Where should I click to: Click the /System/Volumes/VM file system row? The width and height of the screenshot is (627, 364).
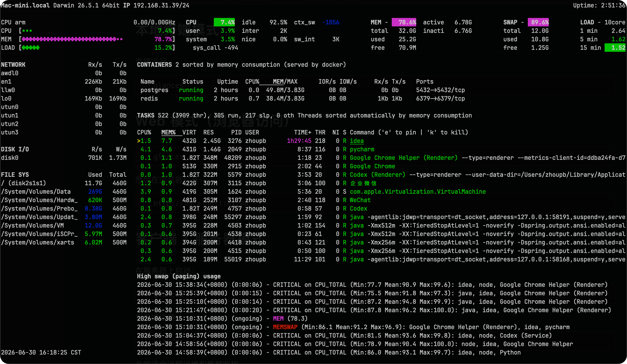pyautogui.click(x=64, y=226)
